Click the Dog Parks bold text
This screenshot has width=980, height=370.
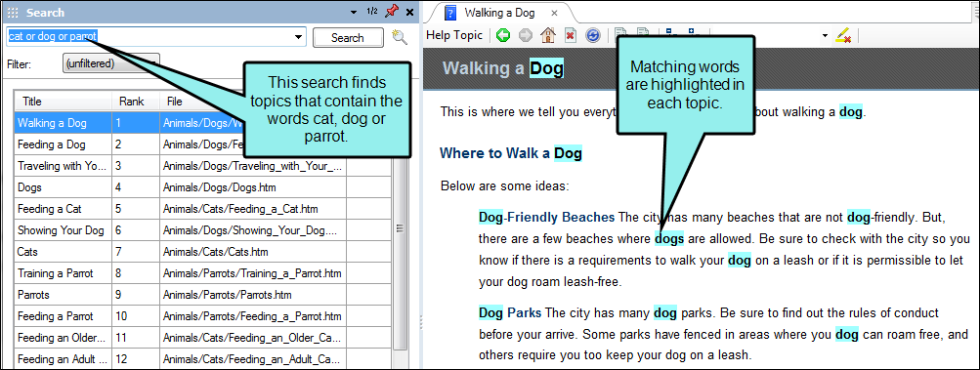510,312
